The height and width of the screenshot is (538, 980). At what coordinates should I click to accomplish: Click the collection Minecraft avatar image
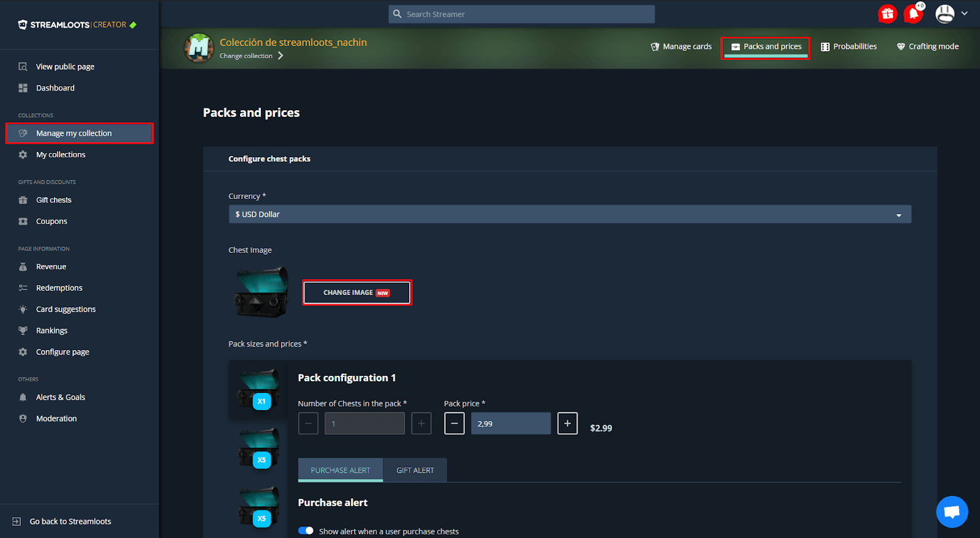(199, 48)
